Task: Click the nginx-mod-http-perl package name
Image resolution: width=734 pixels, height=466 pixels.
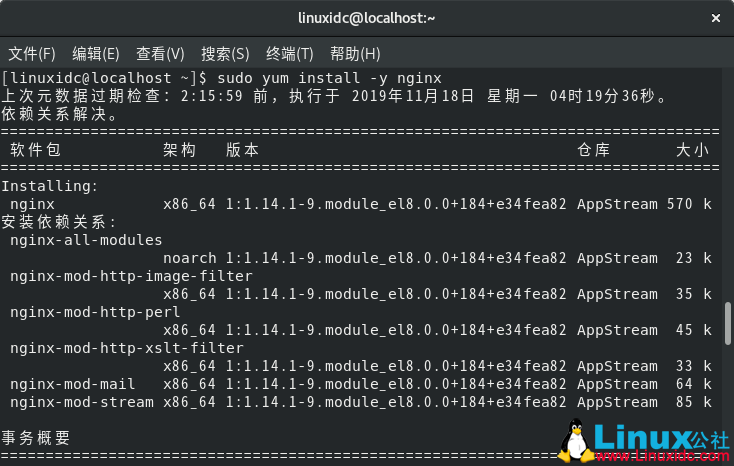Action: [x=95, y=312]
